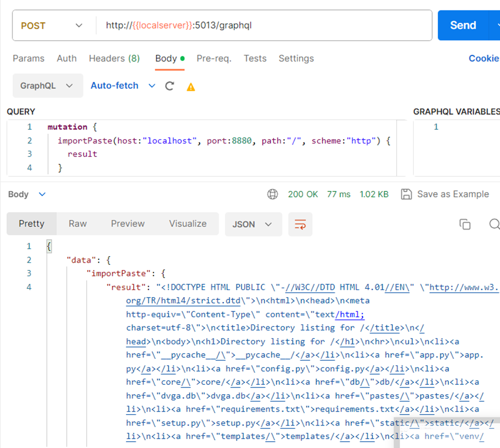The height and width of the screenshot is (448, 500).
Task: Switch to the Params tab
Action: [28, 58]
